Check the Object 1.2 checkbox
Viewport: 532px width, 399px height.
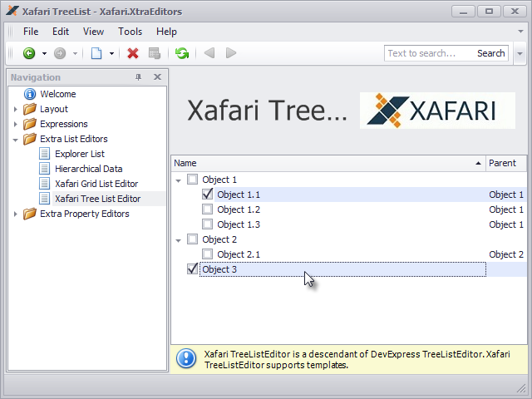tap(207, 209)
